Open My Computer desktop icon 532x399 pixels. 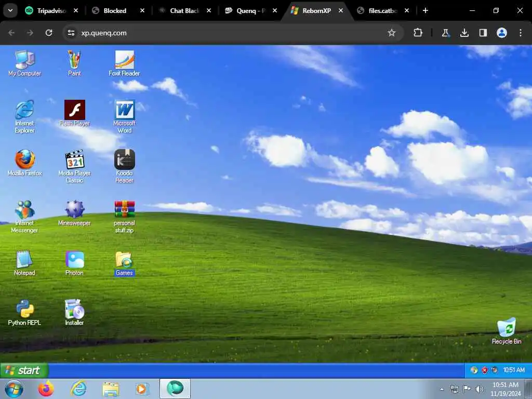point(25,63)
